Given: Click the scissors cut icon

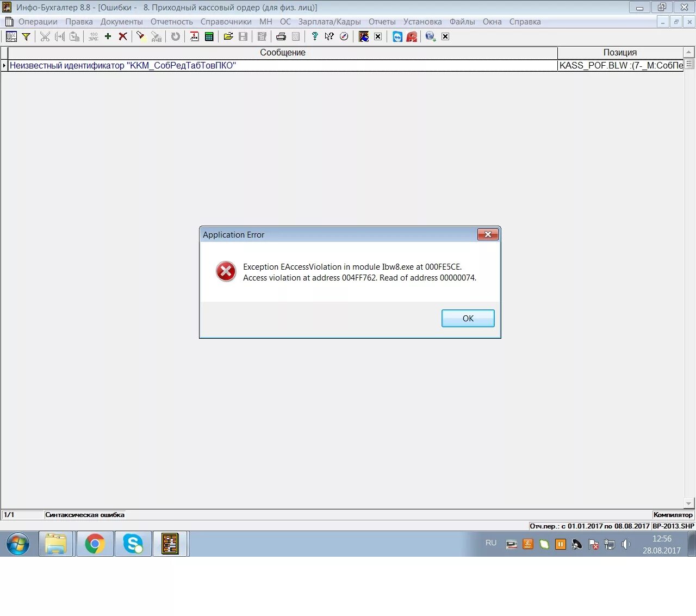Looking at the screenshot, I should pyautogui.click(x=45, y=36).
